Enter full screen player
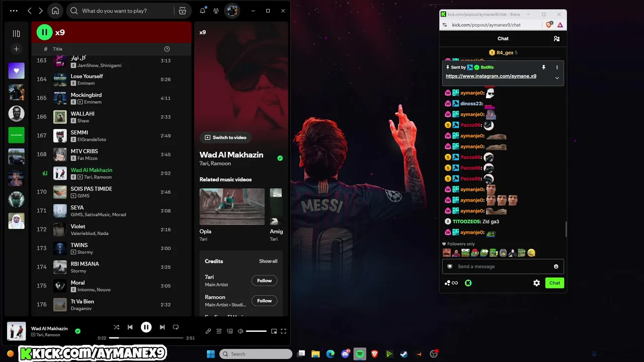The image size is (644, 362). [283, 331]
